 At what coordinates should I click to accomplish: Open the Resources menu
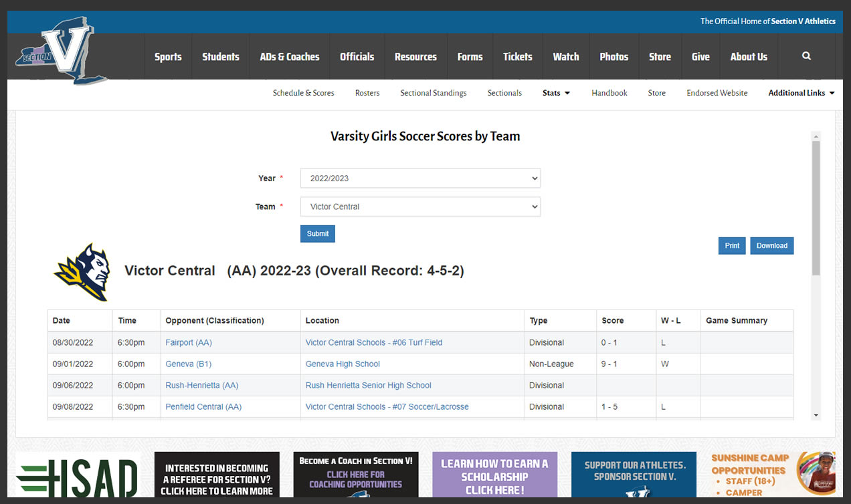[415, 57]
